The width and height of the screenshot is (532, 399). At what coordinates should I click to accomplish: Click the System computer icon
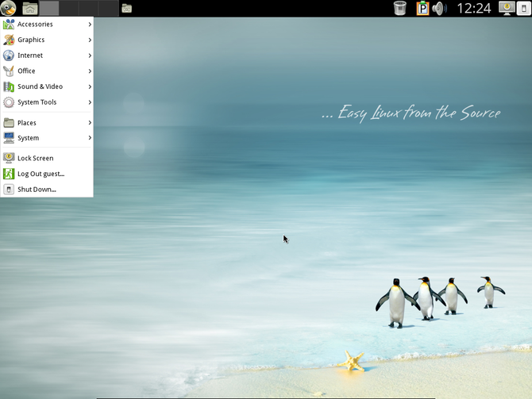click(9, 138)
